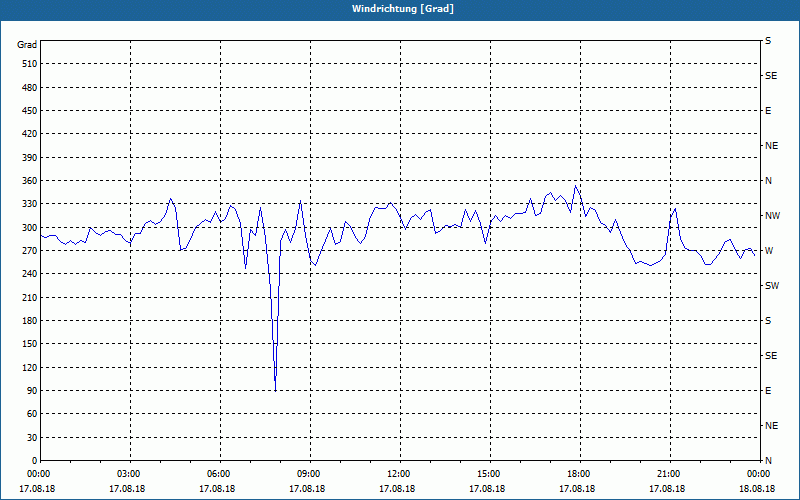Viewport: 800px width, 500px height.
Task: Click the 17.08.18 date under 21:00
Action: point(667,489)
